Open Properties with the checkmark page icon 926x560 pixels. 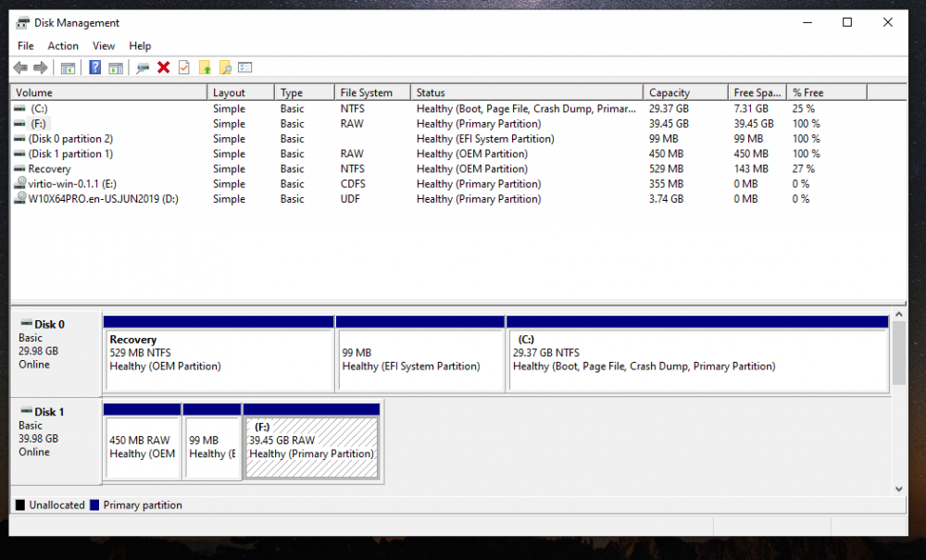[184, 68]
